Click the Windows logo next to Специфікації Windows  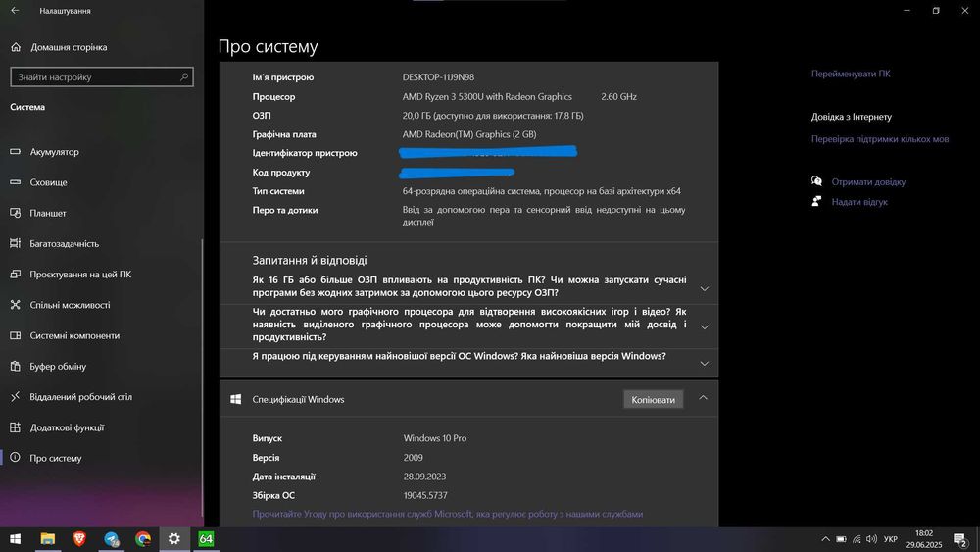pos(235,399)
